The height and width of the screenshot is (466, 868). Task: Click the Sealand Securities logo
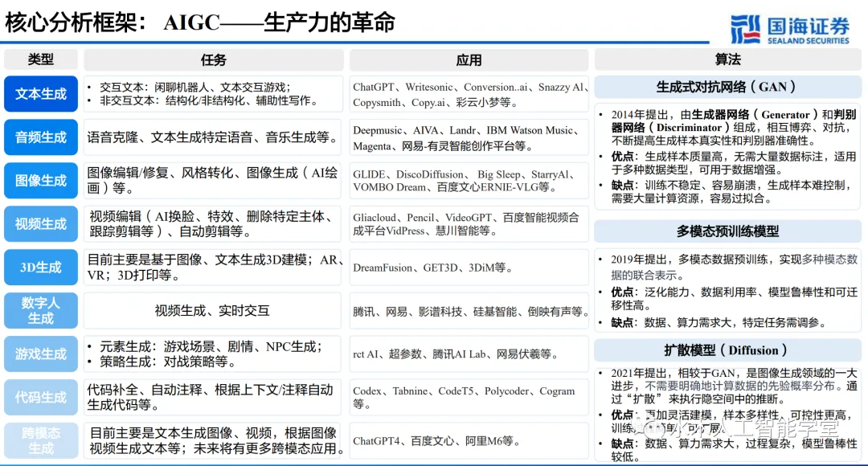pos(789,30)
